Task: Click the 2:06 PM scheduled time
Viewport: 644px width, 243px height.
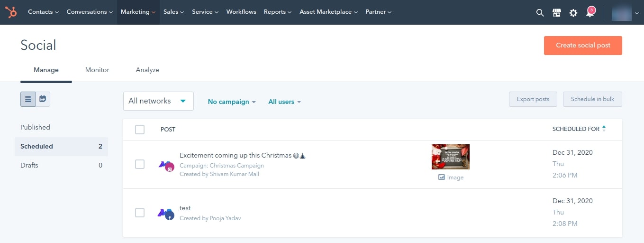Action: (x=565, y=175)
